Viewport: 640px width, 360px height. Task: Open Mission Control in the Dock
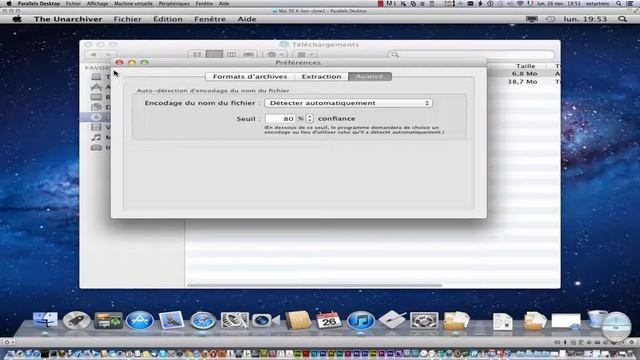tap(108, 320)
